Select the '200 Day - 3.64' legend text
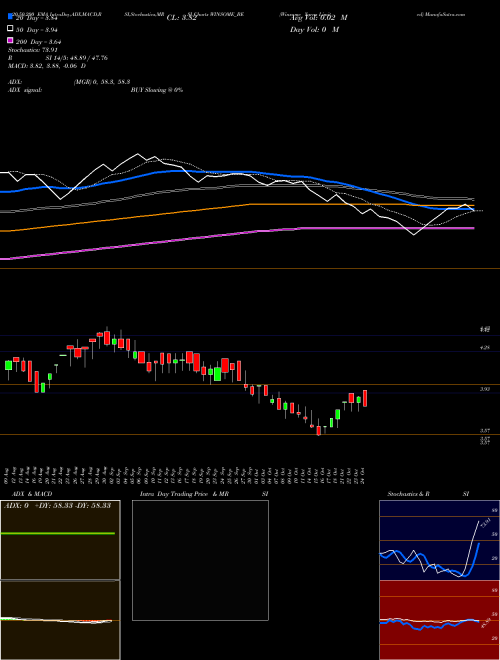Image resolution: width=500 pixels, height=660 pixels. click(x=39, y=41)
